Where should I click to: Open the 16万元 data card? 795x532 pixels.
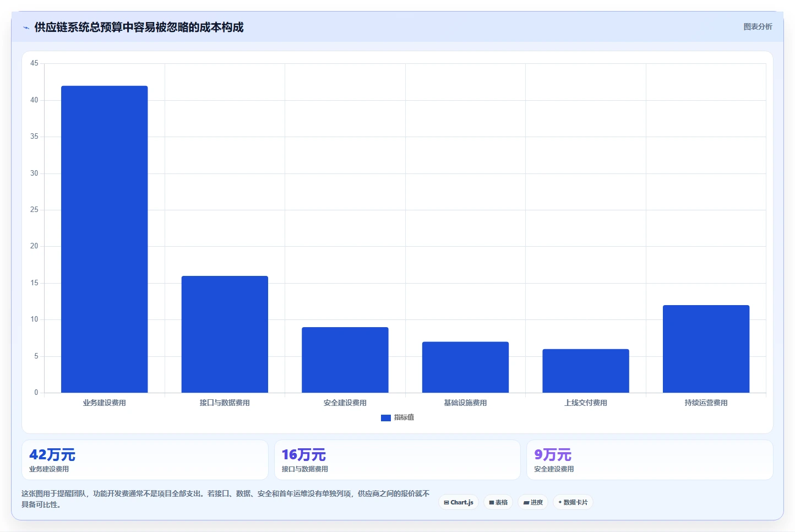[397, 460]
